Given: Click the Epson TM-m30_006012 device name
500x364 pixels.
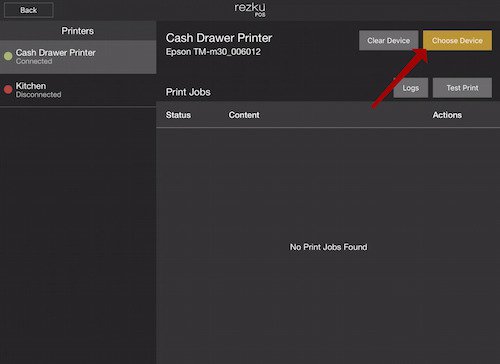Looking at the screenshot, I should click(213, 52).
